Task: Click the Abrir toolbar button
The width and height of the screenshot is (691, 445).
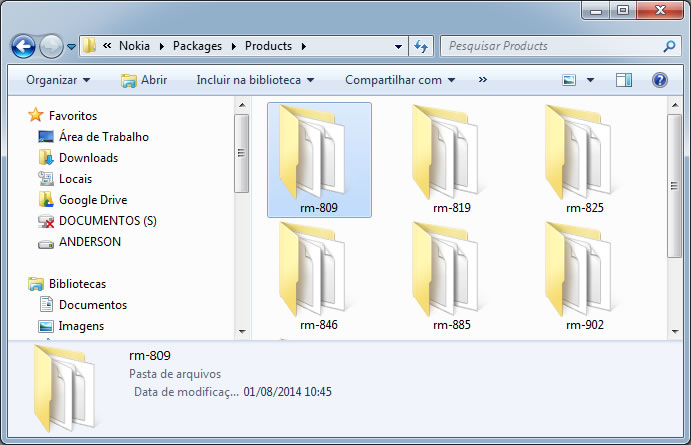Action: [144, 80]
